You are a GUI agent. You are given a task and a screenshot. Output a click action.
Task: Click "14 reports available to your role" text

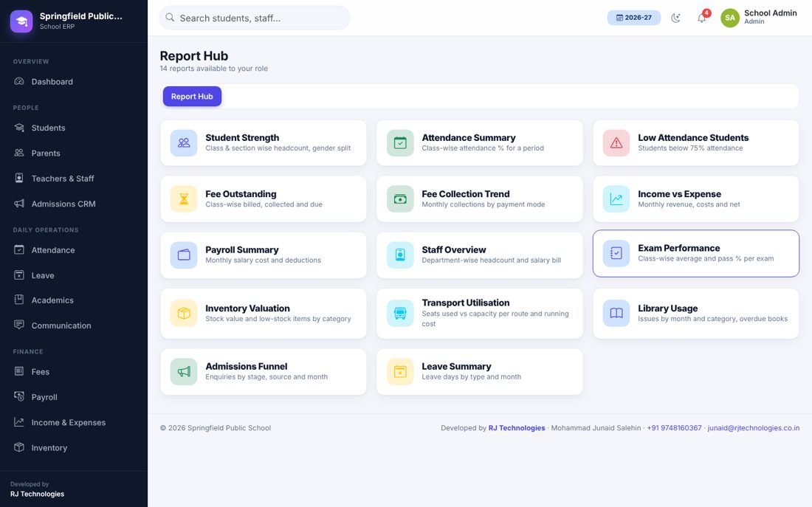tap(214, 69)
